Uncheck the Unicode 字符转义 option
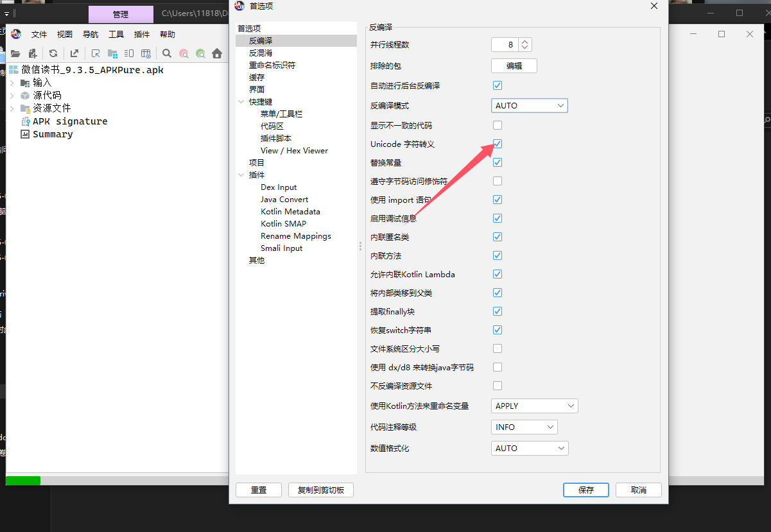771x532 pixels. click(498, 144)
